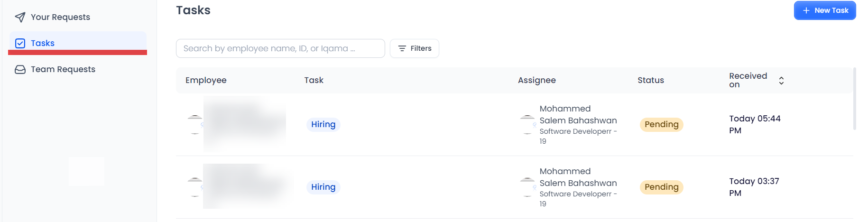Click the plus icon on New Task
This screenshot has width=868, height=222.
806,10
